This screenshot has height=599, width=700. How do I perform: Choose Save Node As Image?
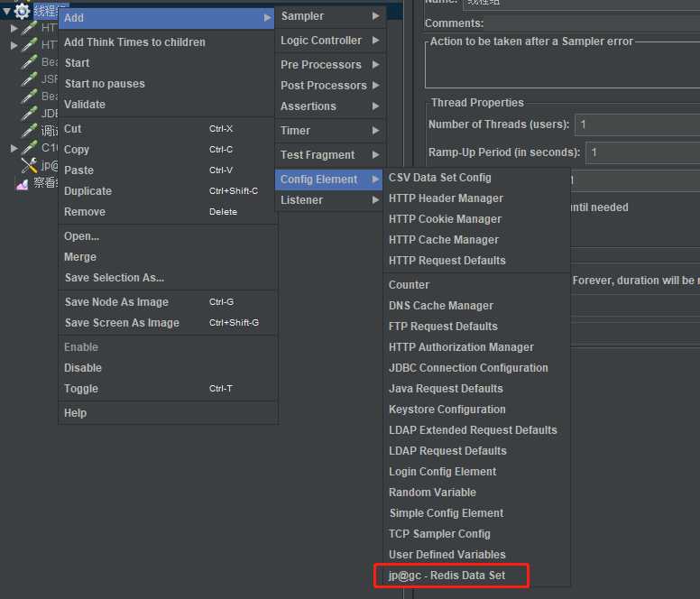[167, 302]
